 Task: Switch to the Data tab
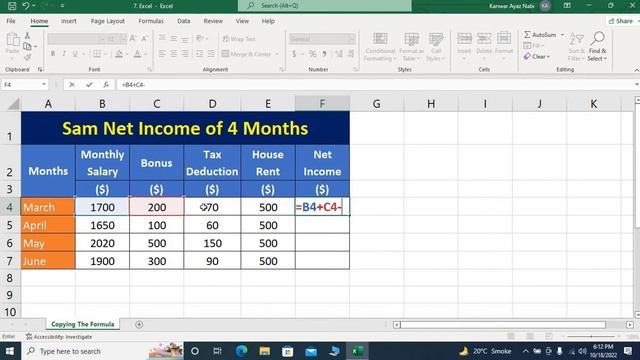pyautogui.click(x=184, y=21)
